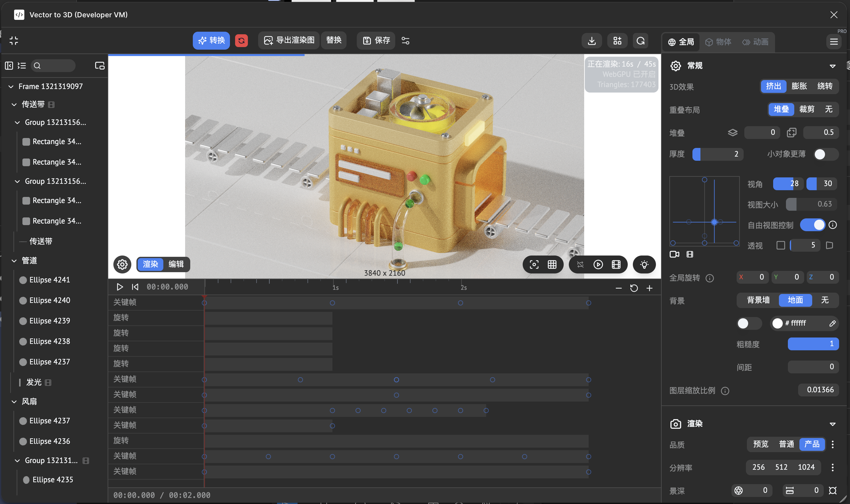Switch to the 全局 tab
The width and height of the screenshot is (850, 504).
(681, 42)
